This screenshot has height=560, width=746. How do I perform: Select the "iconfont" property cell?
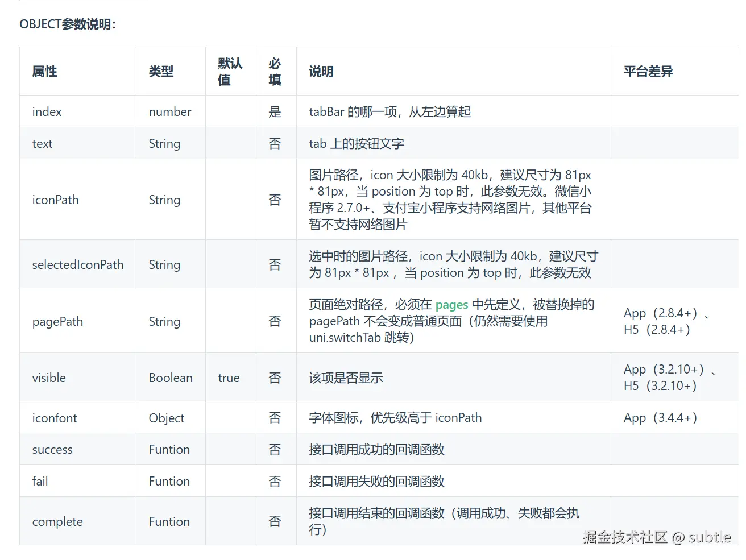55,418
